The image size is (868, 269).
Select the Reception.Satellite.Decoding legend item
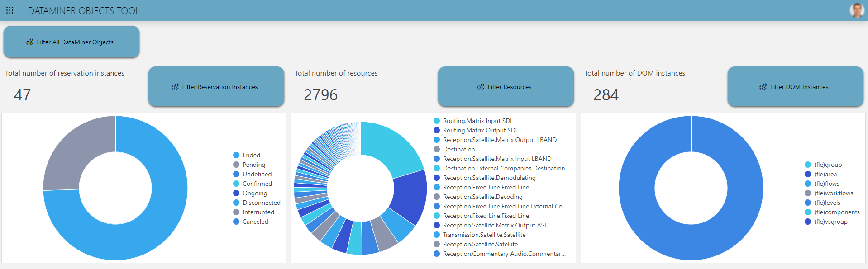[478, 197]
